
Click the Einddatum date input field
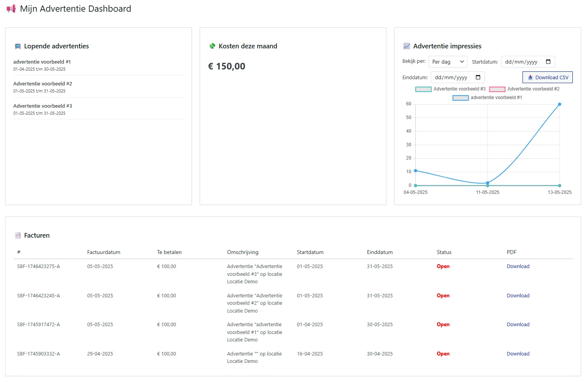coord(452,77)
